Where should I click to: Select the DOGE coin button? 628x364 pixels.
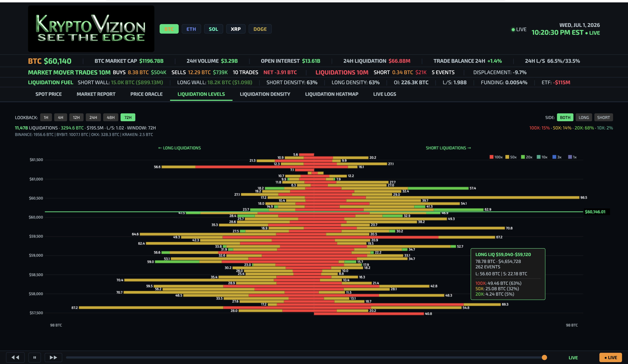[x=260, y=29]
